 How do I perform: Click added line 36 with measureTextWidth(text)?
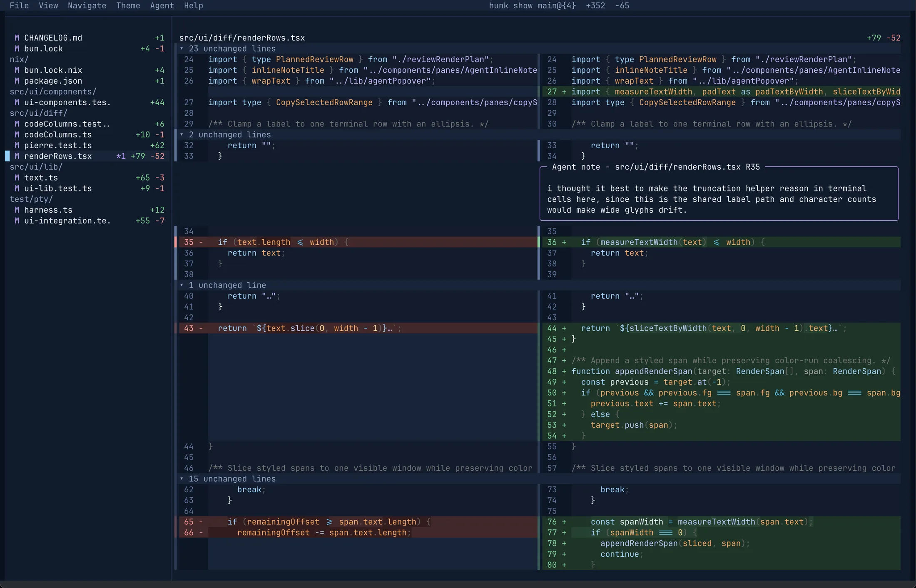click(721, 242)
